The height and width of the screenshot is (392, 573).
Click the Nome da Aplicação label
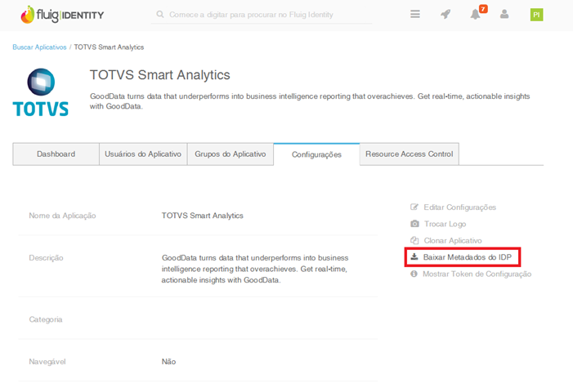tap(62, 216)
